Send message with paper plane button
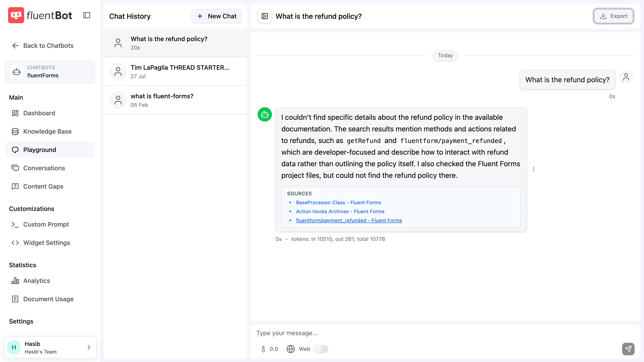644x362 pixels. (628, 349)
